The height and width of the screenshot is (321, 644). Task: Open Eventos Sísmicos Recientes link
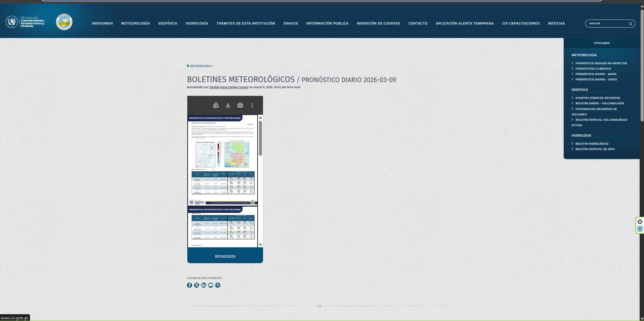[597, 98]
